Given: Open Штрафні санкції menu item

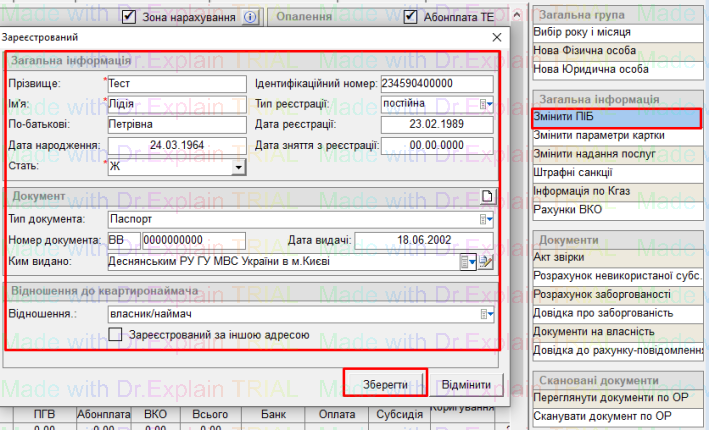Looking at the screenshot, I should (x=615, y=173).
